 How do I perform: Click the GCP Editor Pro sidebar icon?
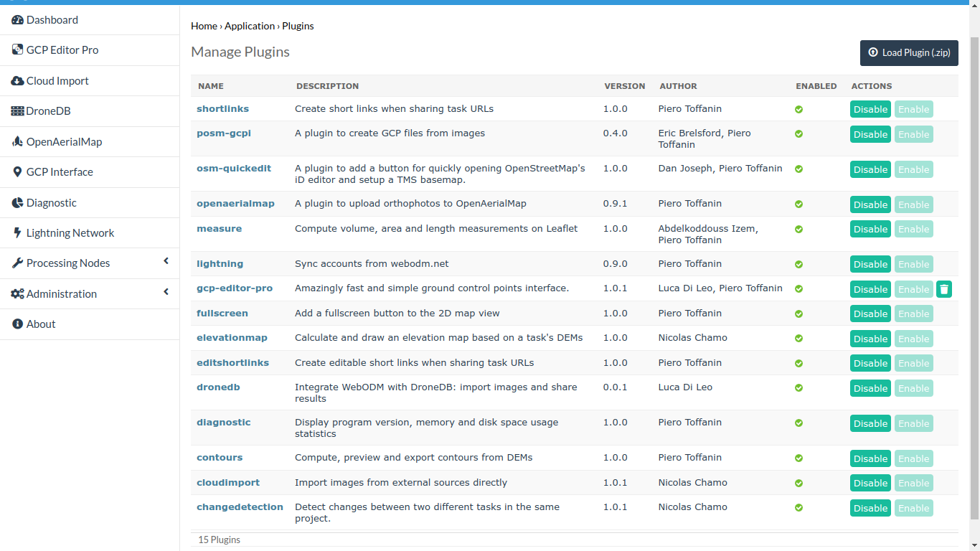click(16, 50)
